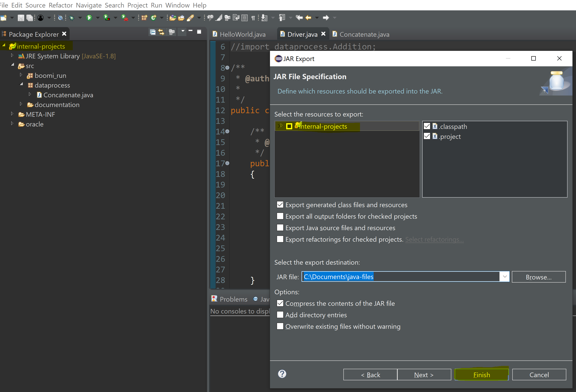The width and height of the screenshot is (576, 392).
Task: Enable Export Java source files and resources
Action: pos(280,228)
